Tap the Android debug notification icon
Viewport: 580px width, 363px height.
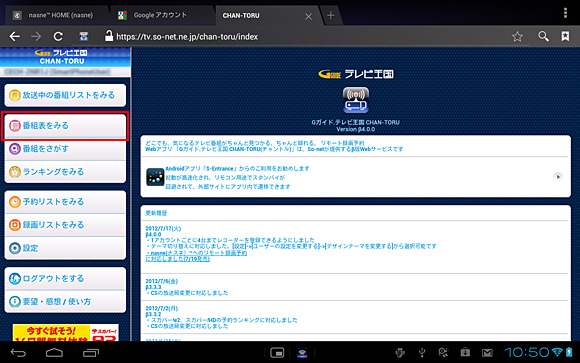point(399,353)
